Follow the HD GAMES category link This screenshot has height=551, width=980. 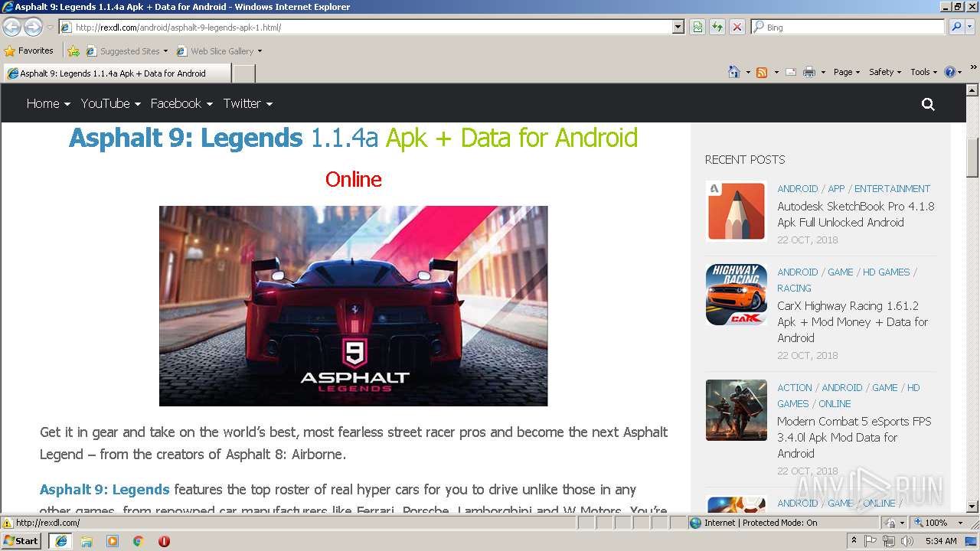886,272
